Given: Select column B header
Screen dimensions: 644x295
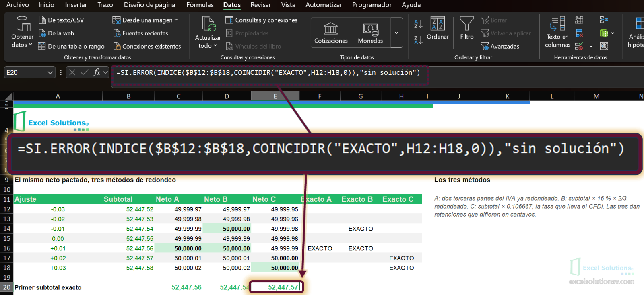Looking at the screenshot, I should coord(128,96).
